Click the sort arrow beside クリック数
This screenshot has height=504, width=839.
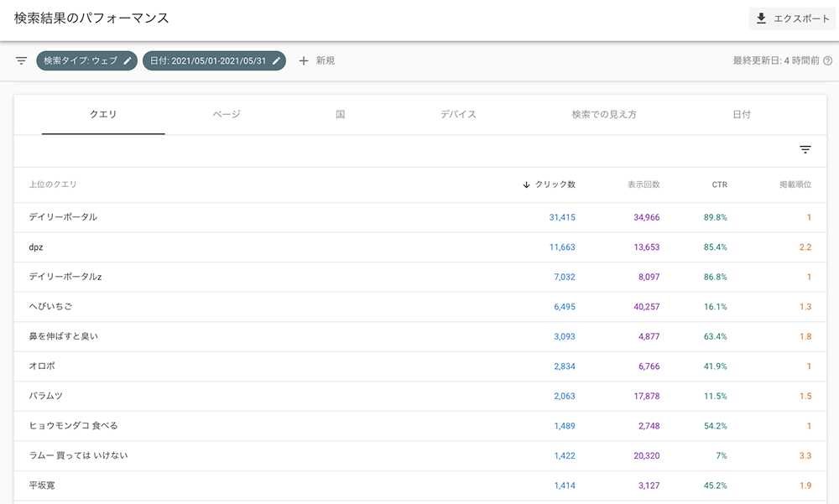(x=526, y=184)
